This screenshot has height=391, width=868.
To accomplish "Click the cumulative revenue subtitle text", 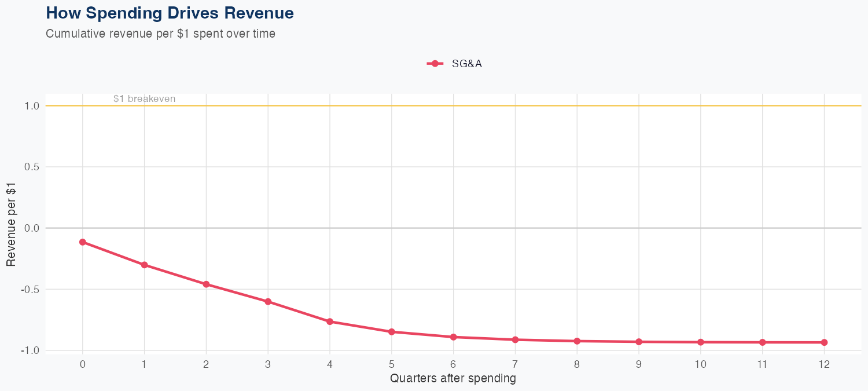I will 160,34.
